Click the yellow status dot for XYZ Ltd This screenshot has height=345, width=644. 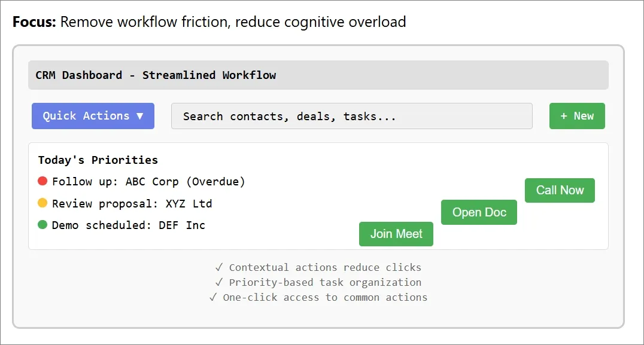[x=42, y=203]
